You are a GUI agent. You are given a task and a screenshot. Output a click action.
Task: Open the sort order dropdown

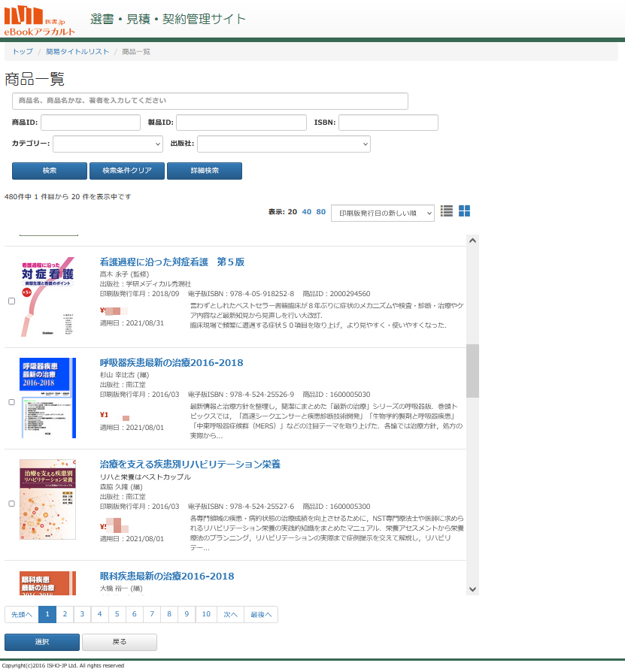click(382, 213)
